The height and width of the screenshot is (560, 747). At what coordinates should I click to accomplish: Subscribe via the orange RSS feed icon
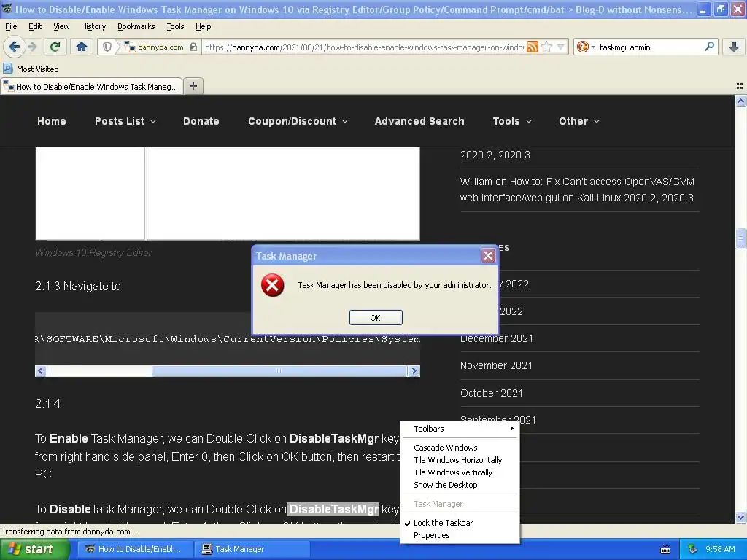tap(533, 47)
